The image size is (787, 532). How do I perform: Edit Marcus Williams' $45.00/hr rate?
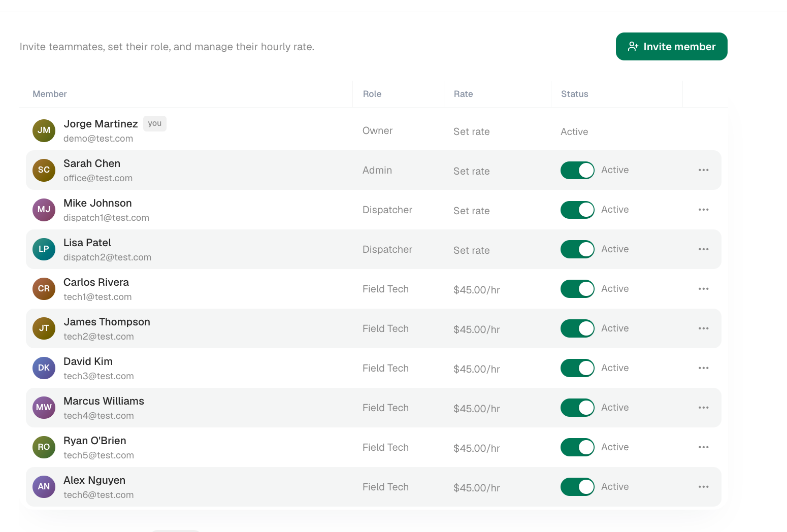pos(477,409)
